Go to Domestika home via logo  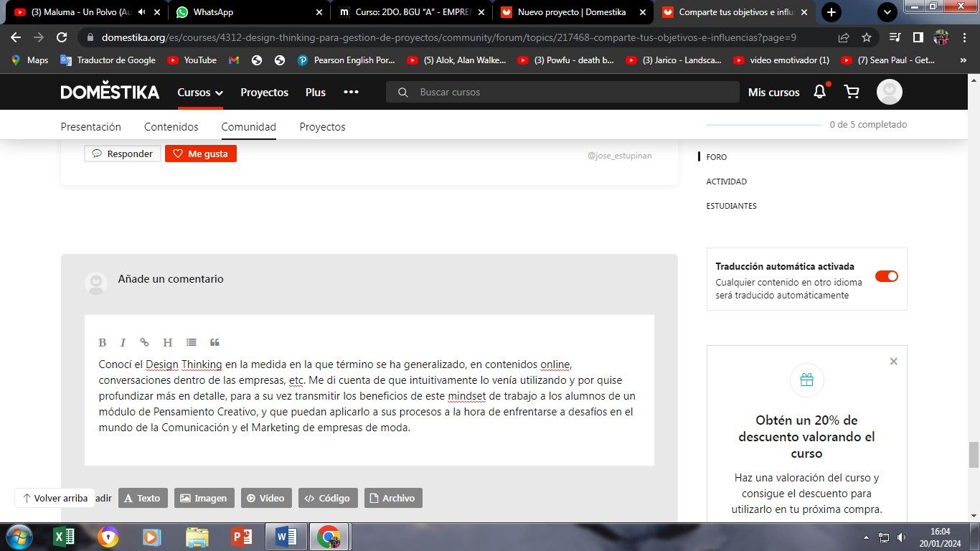[110, 92]
